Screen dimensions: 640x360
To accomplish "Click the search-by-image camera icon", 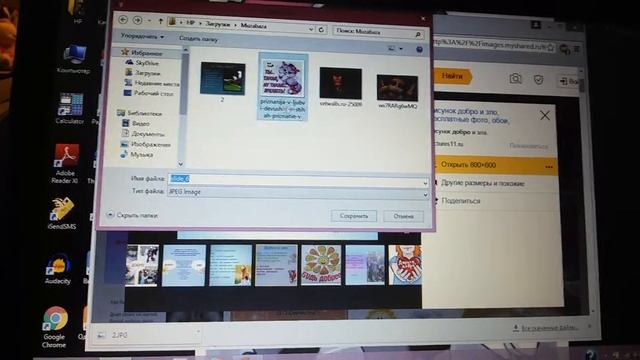I will (516, 78).
